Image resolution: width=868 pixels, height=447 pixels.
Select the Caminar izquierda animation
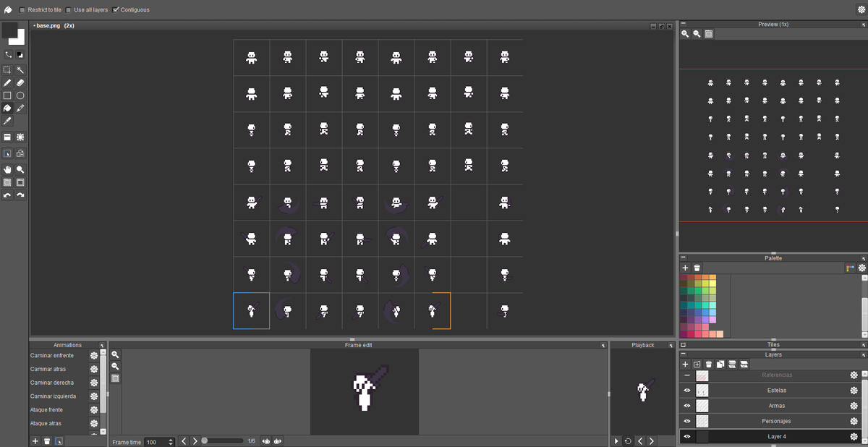click(59, 396)
